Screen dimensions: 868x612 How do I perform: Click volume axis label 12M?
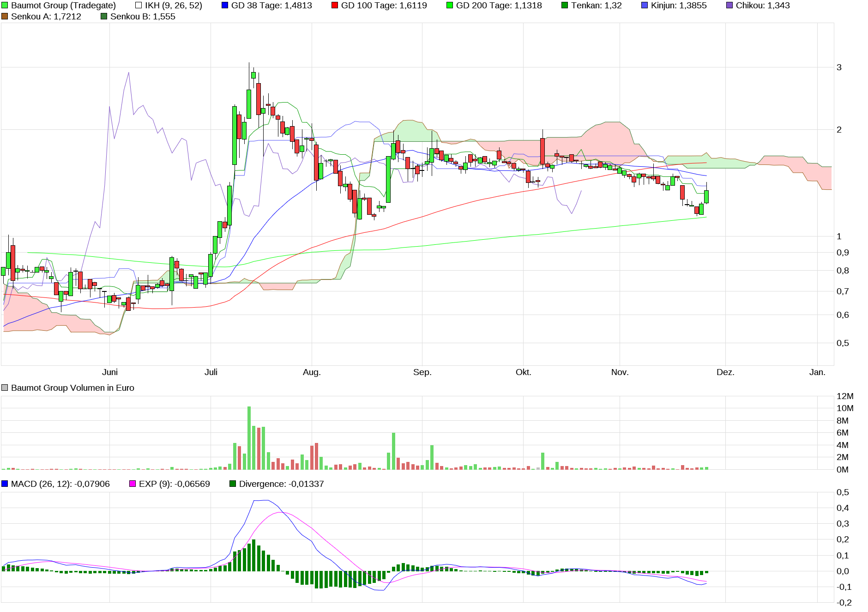click(845, 396)
